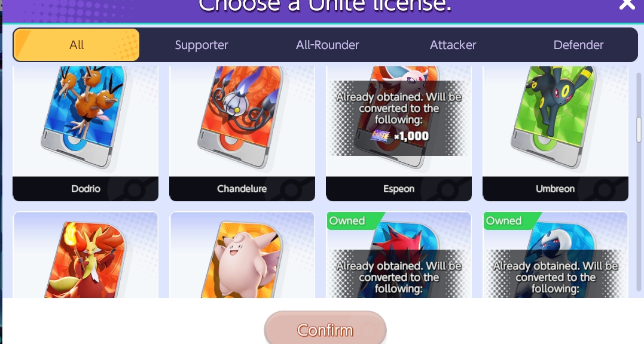This screenshot has width=644, height=344.
Task: Select the owned Absol license card
Action: (x=556, y=254)
